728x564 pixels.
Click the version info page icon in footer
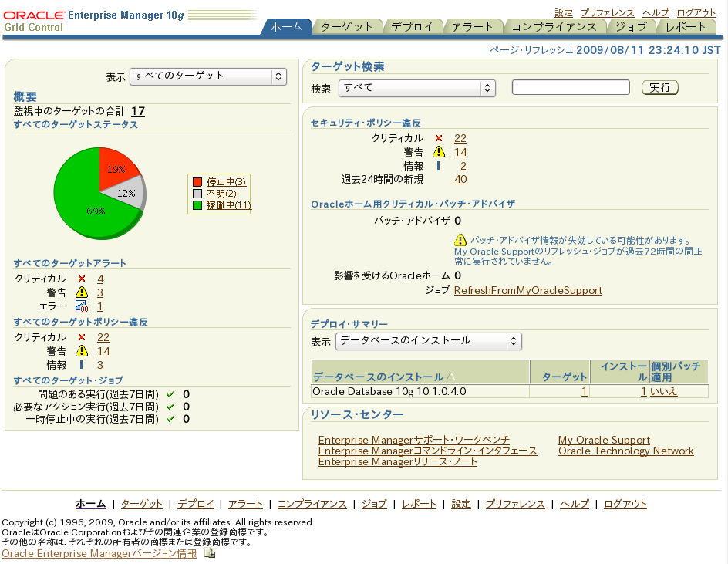[210, 553]
